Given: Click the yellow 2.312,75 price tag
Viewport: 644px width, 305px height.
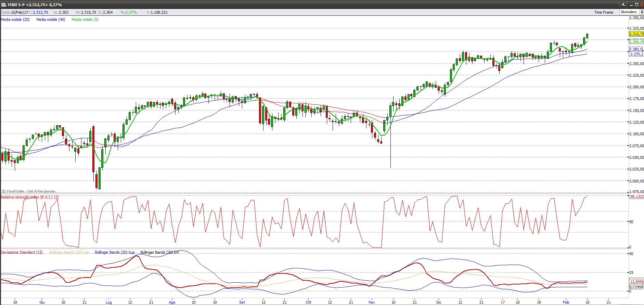Looking at the screenshot, I should click(x=636, y=34).
